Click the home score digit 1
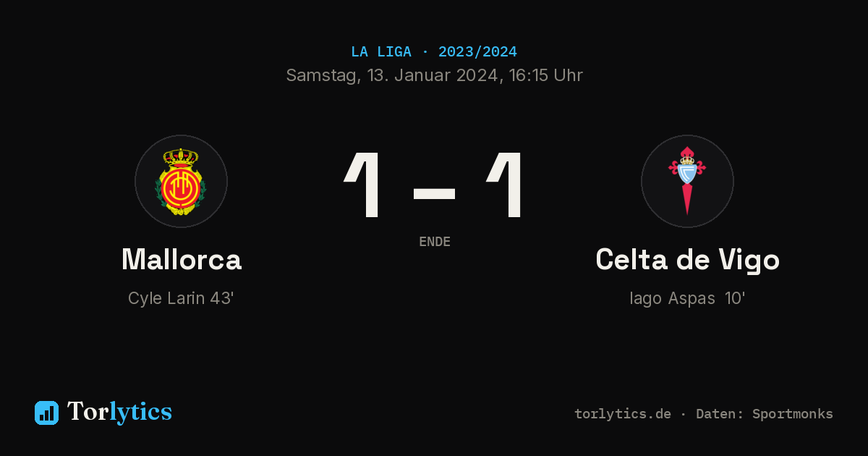 point(363,185)
